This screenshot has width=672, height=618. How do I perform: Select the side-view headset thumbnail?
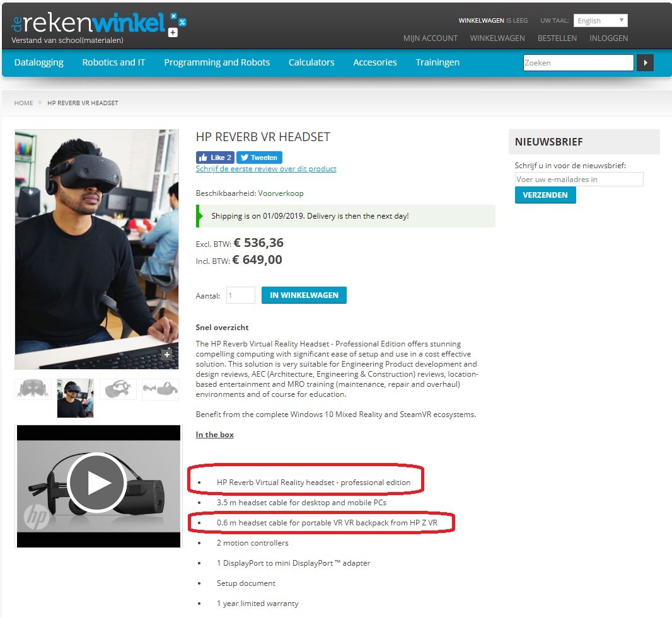click(x=118, y=389)
